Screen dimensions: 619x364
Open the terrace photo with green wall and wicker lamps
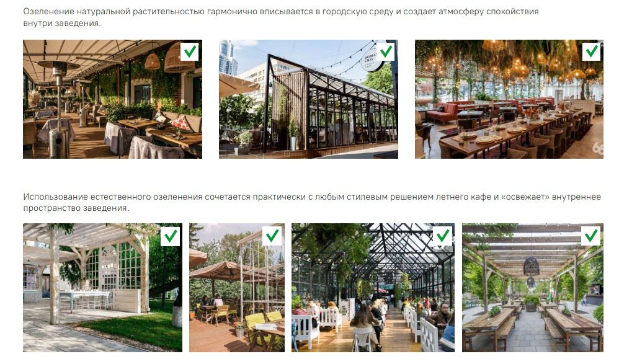112,99
